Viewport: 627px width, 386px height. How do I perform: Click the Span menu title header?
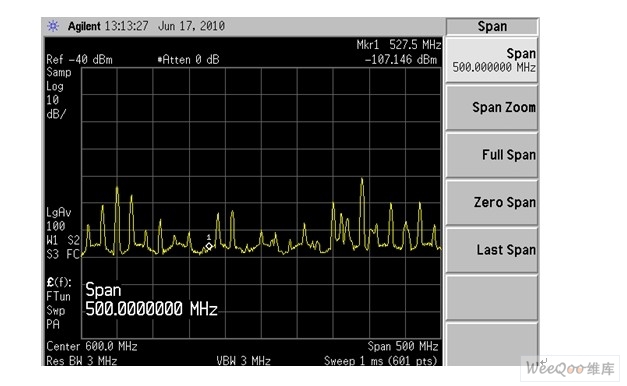tap(492, 27)
